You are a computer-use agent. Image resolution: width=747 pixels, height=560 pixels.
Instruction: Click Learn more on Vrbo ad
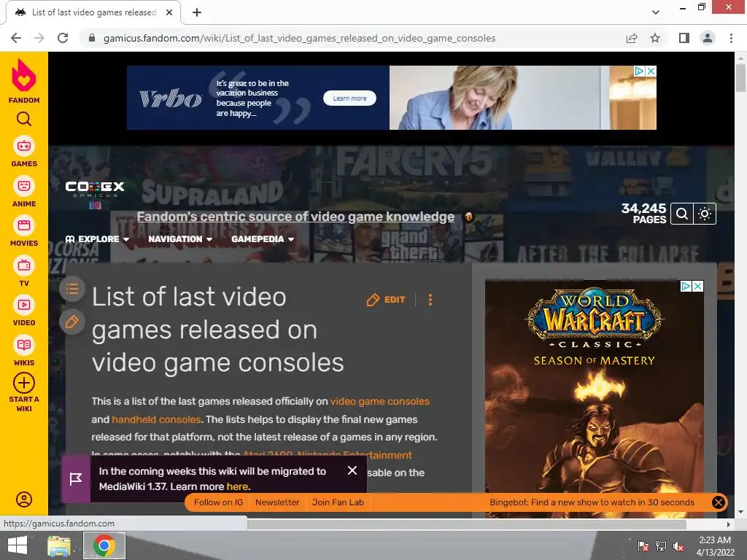(349, 98)
